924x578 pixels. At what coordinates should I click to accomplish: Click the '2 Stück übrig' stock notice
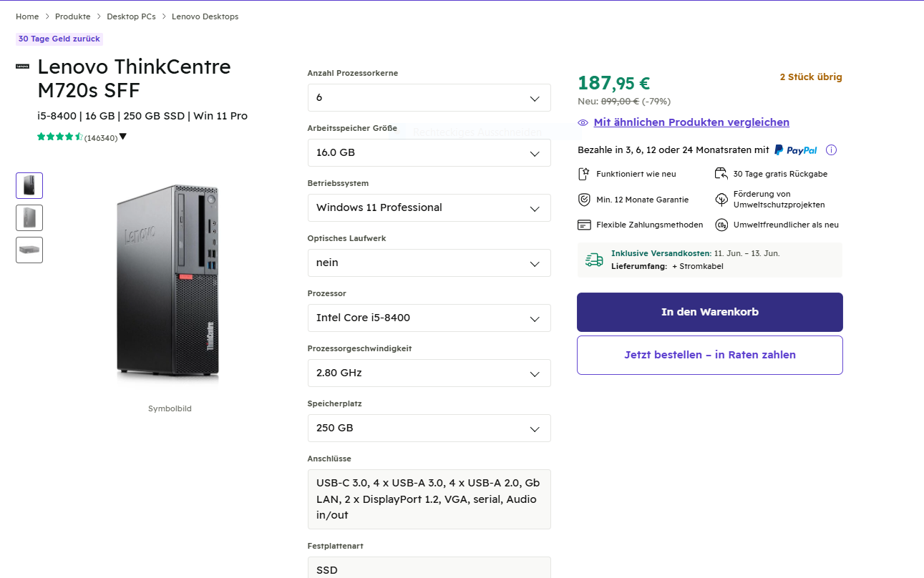click(x=811, y=77)
